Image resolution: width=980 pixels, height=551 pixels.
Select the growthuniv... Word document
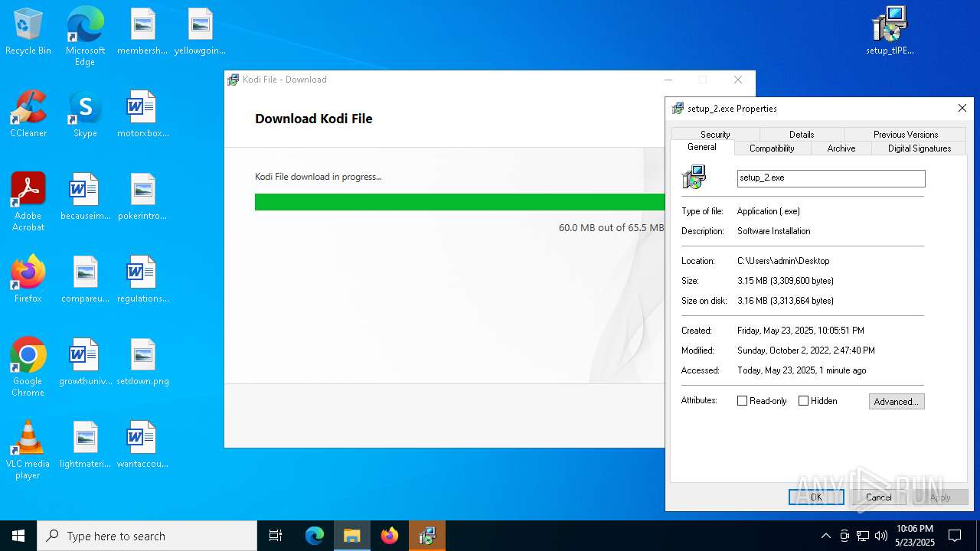[x=85, y=363]
